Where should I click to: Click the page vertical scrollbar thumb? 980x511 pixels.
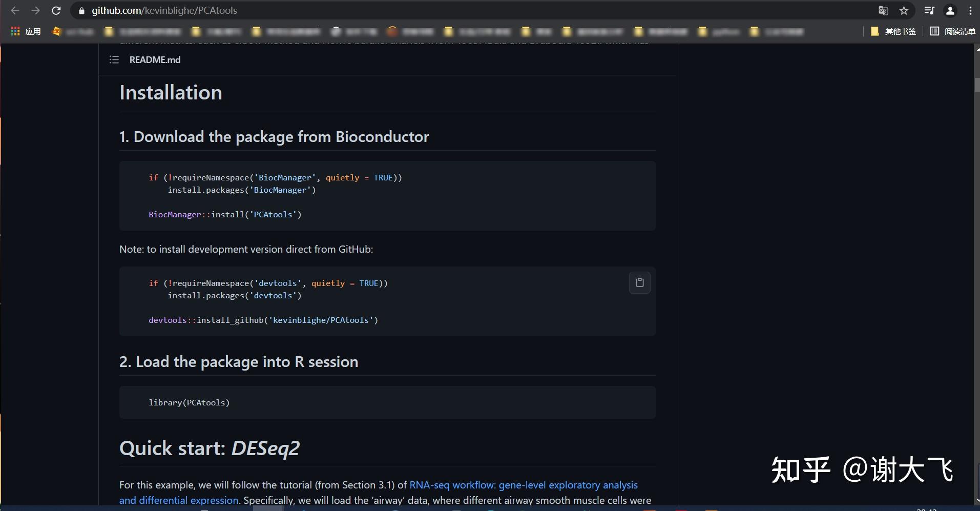pos(976,85)
